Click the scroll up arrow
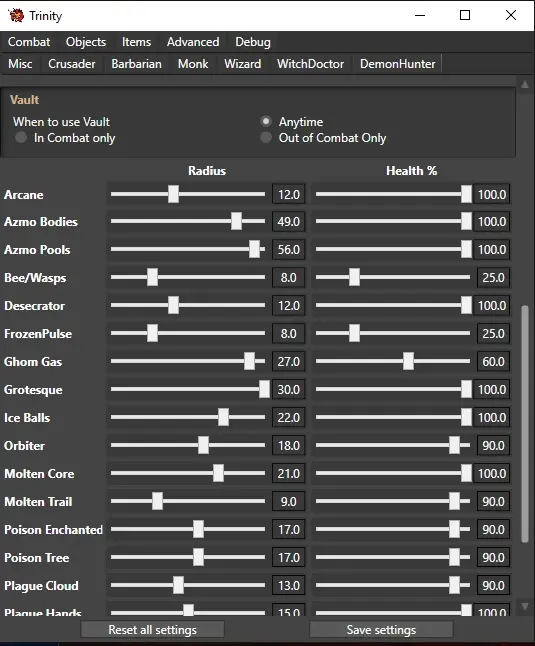 (x=525, y=84)
